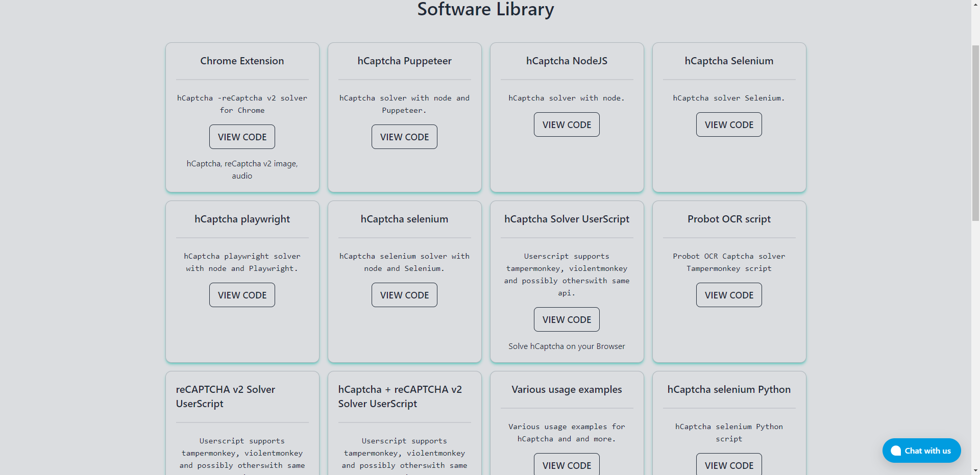
Task: Click 'Various usage examples for hCaptcha' description
Action: pos(567,433)
